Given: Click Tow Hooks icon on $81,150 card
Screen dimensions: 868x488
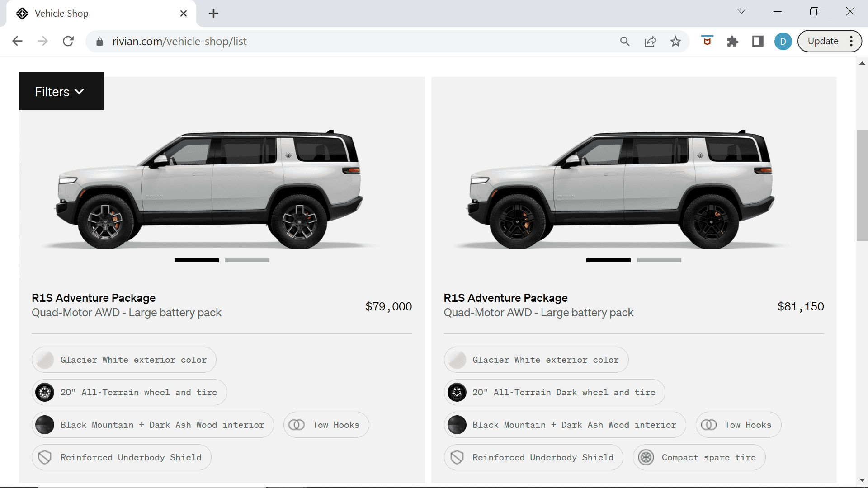Looking at the screenshot, I should (x=709, y=425).
